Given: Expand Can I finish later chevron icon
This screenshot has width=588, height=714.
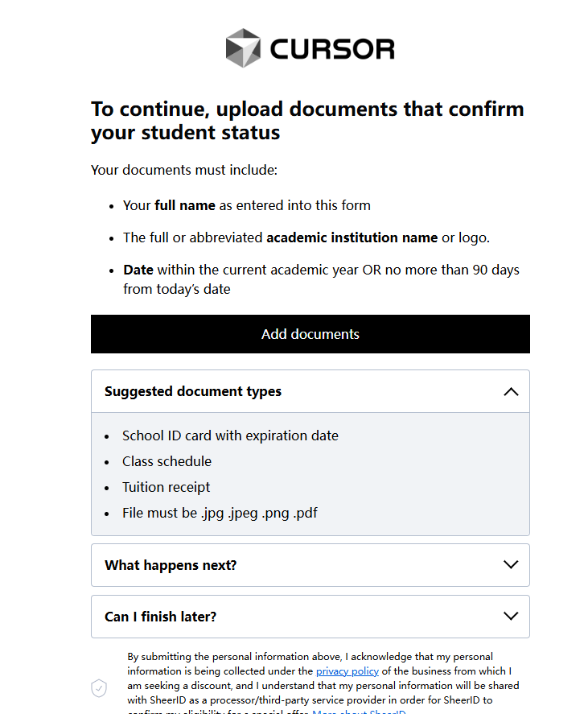Looking at the screenshot, I should [x=511, y=616].
